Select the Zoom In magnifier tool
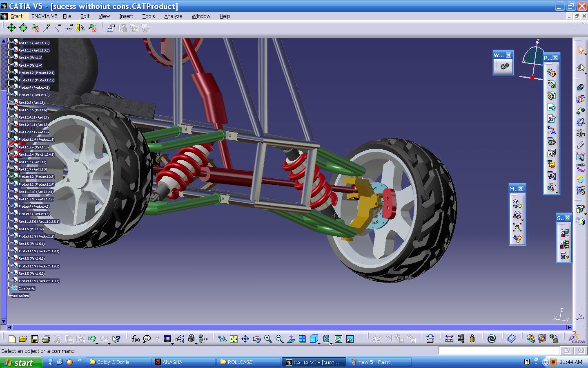This screenshot has height=368, width=588. (268, 339)
